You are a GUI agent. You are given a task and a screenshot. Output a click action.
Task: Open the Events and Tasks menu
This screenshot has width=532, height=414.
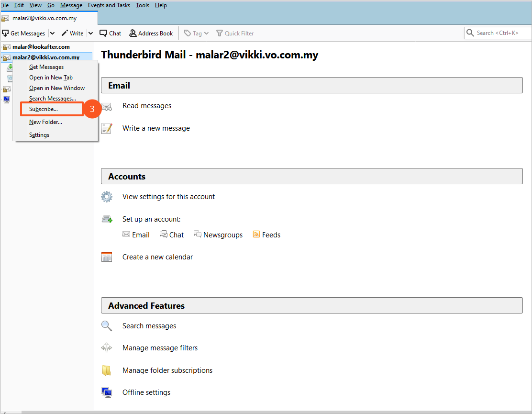tap(109, 5)
